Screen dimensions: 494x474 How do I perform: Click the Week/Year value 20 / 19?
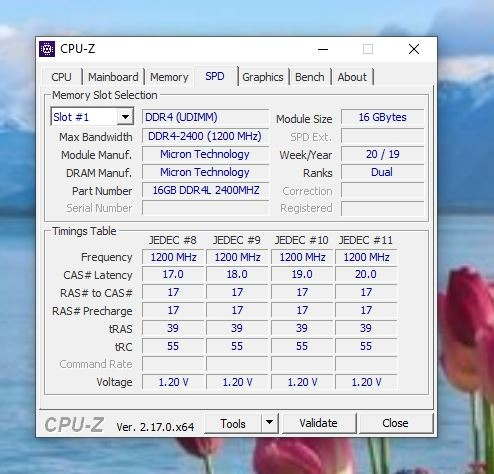pyautogui.click(x=382, y=154)
